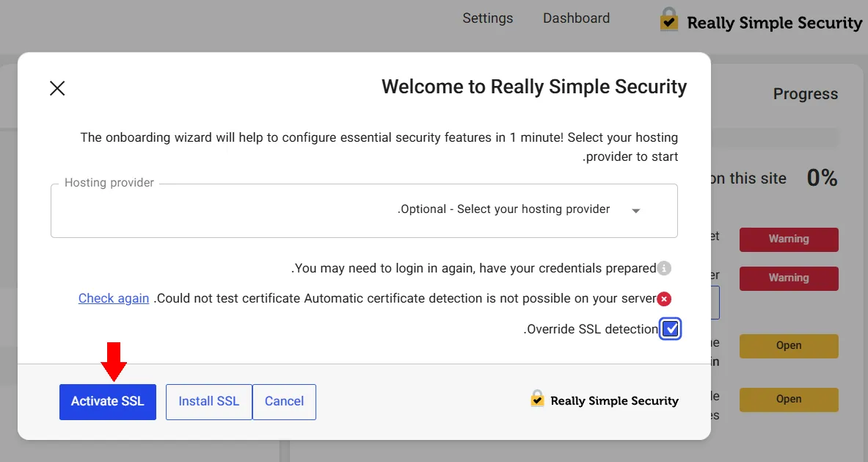The width and height of the screenshot is (868, 462).
Task: Click the second red Warning badge
Action: (x=789, y=278)
